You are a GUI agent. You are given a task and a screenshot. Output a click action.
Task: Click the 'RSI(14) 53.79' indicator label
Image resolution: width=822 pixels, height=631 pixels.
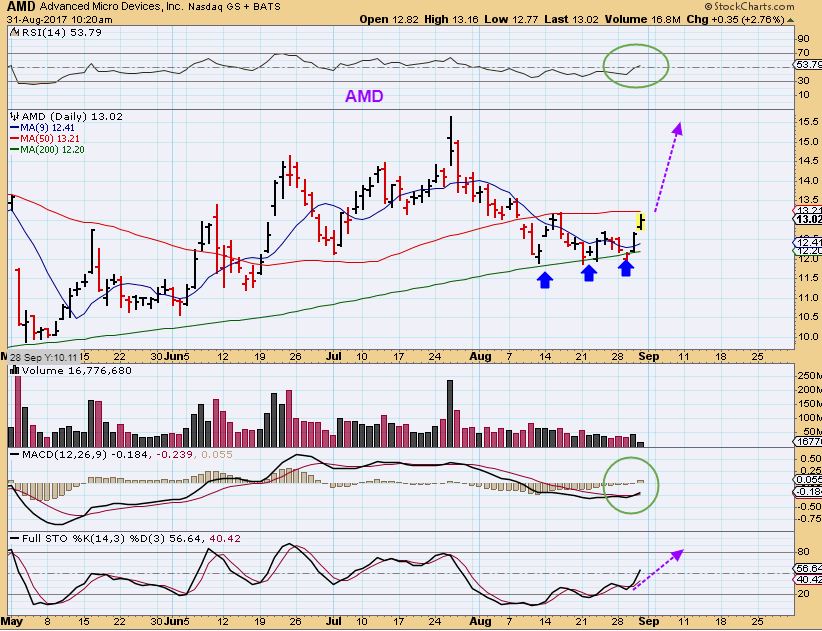coord(61,32)
